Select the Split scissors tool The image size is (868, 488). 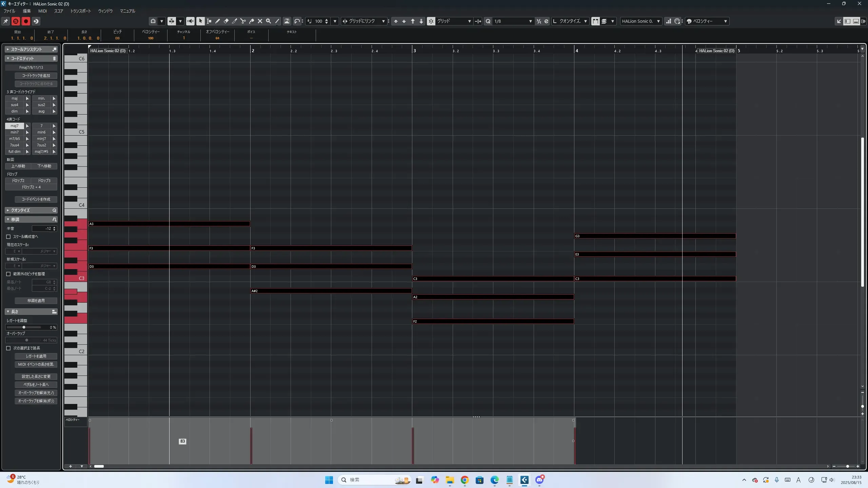[243, 21]
